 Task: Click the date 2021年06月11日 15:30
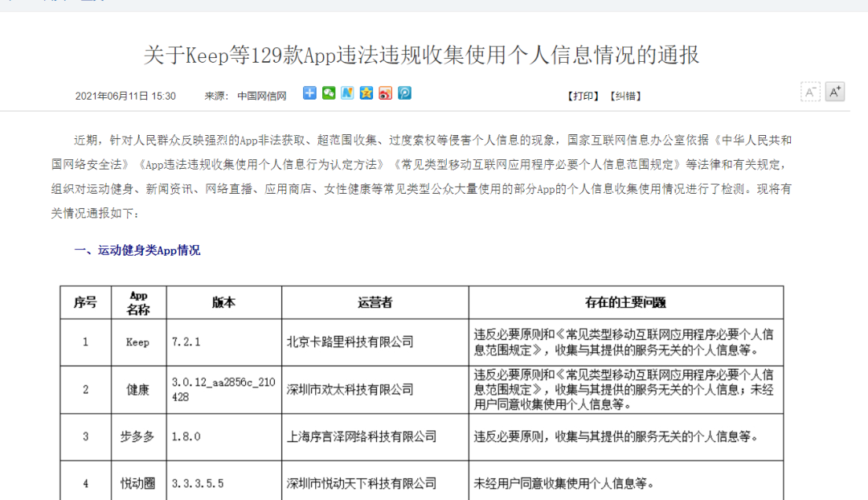tap(125, 96)
